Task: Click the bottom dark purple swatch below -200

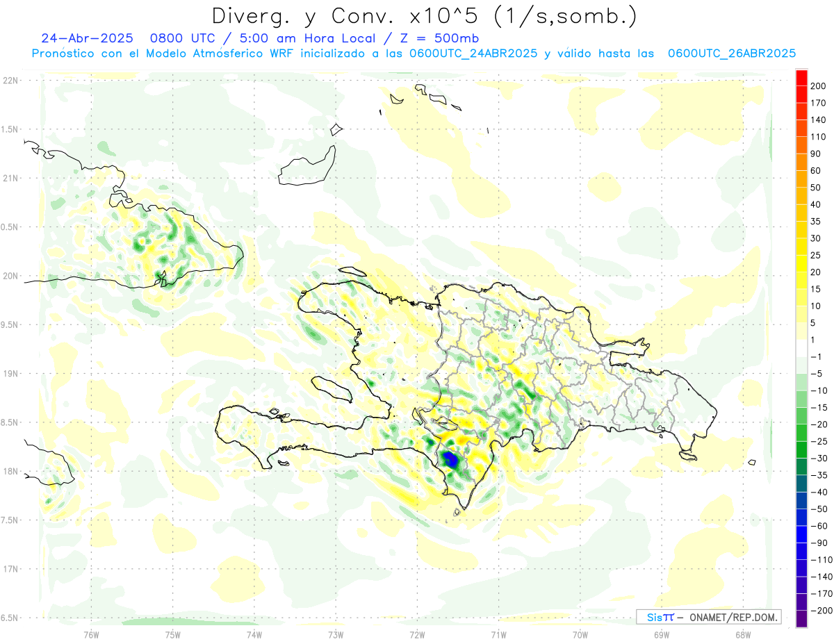Action: [x=801, y=618]
